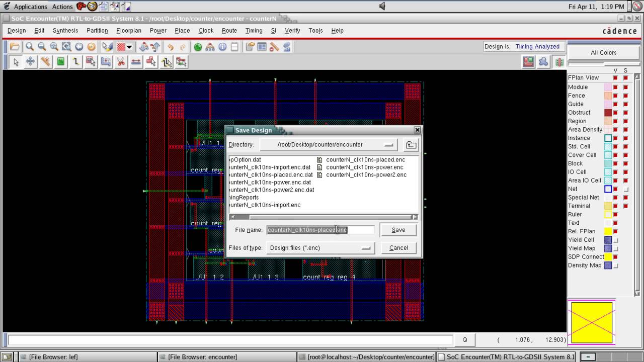The width and height of the screenshot is (644, 362).
Task: Click the Q button beside command line
Action: 464,340
